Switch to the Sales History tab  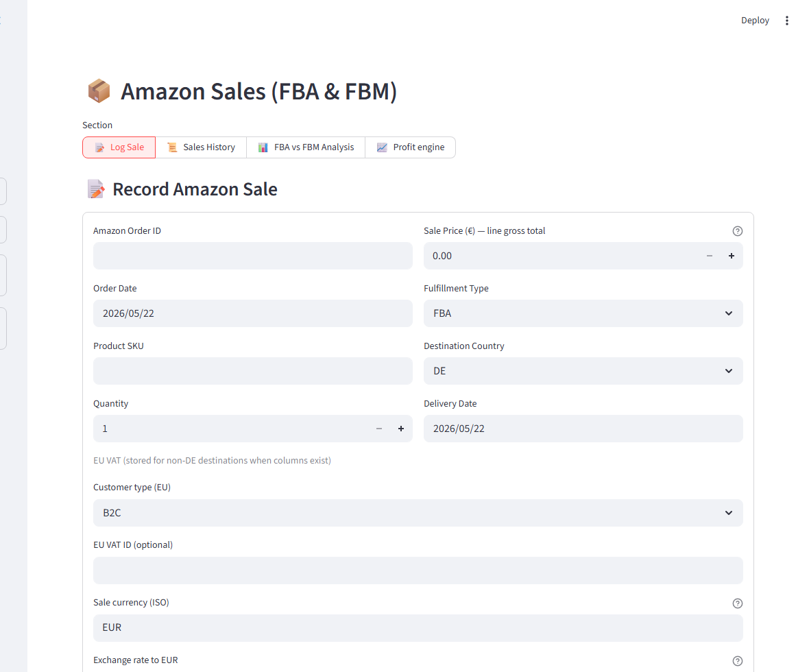click(201, 147)
